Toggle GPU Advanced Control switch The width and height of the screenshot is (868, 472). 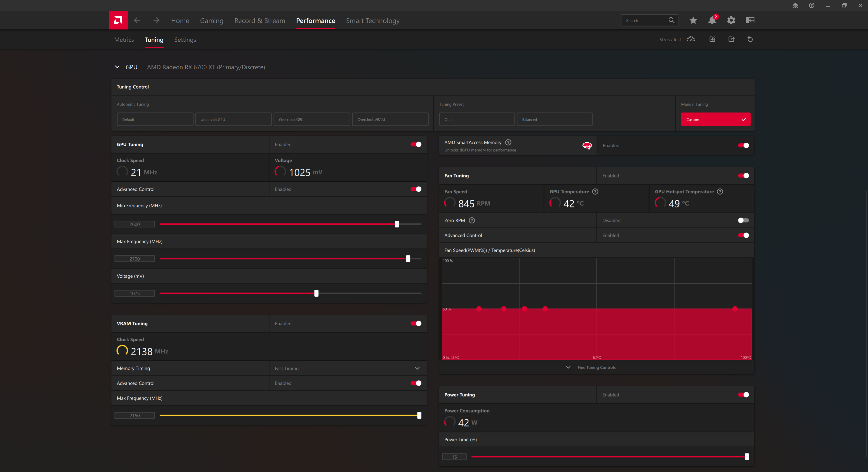[x=416, y=189]
